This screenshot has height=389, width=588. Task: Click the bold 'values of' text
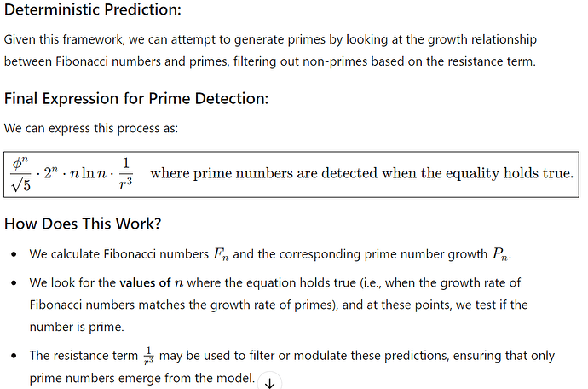pyautogui.click(x=145, y=282)
